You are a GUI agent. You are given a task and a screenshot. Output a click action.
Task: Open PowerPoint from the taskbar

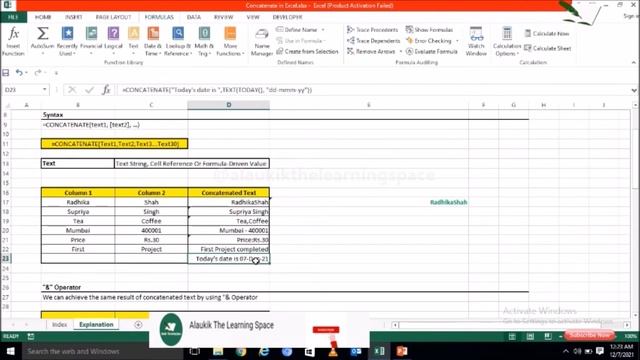point(402,351)
